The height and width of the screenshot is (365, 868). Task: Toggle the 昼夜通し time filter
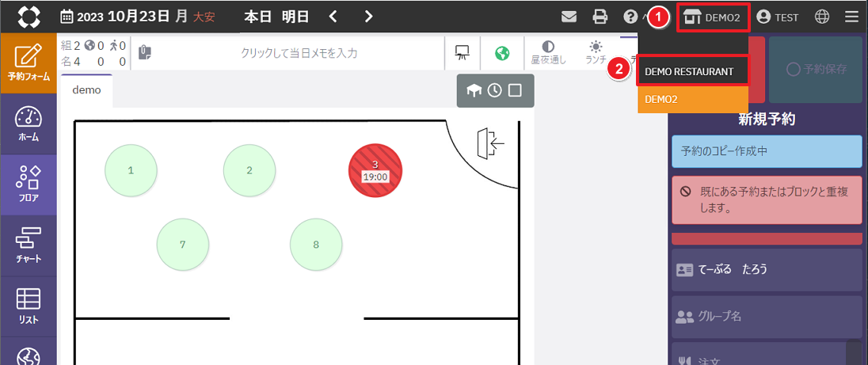click(548, 53)
